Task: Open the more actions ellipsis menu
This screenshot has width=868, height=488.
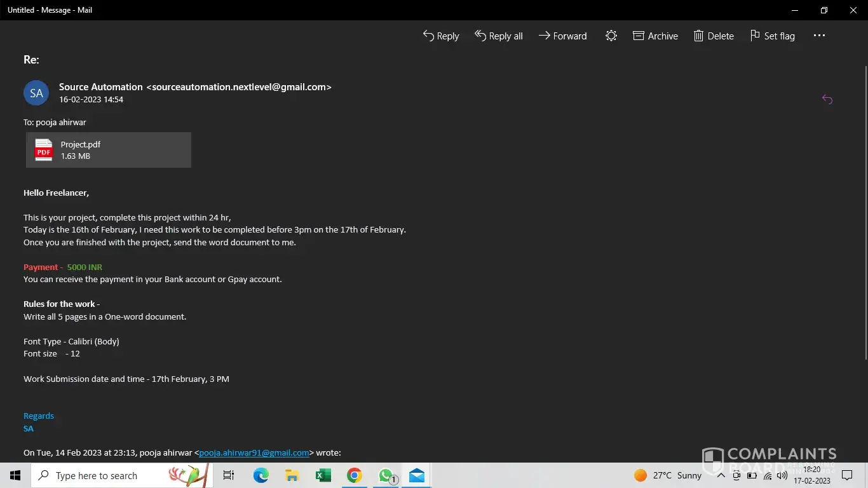Action: tap(819, 36)
